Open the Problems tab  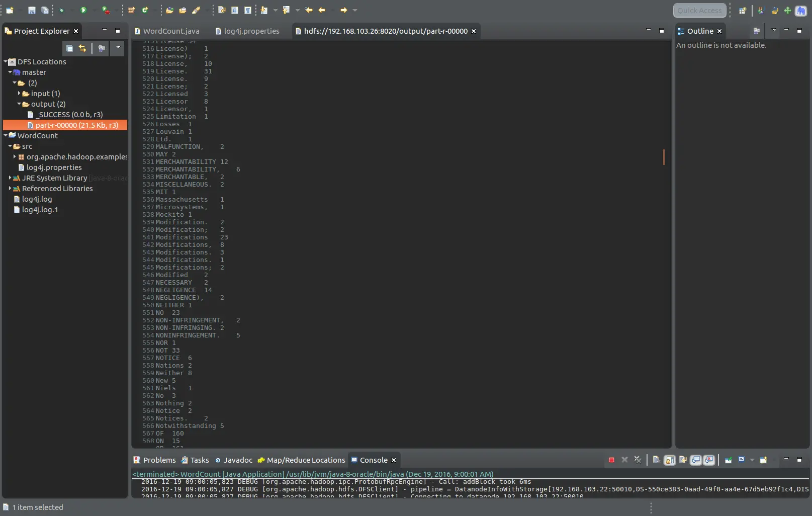click(x=154, y=460)
